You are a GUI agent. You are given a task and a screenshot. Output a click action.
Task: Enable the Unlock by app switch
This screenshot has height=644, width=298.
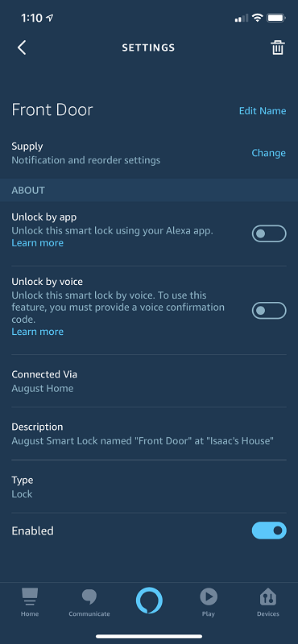(269, 233)
